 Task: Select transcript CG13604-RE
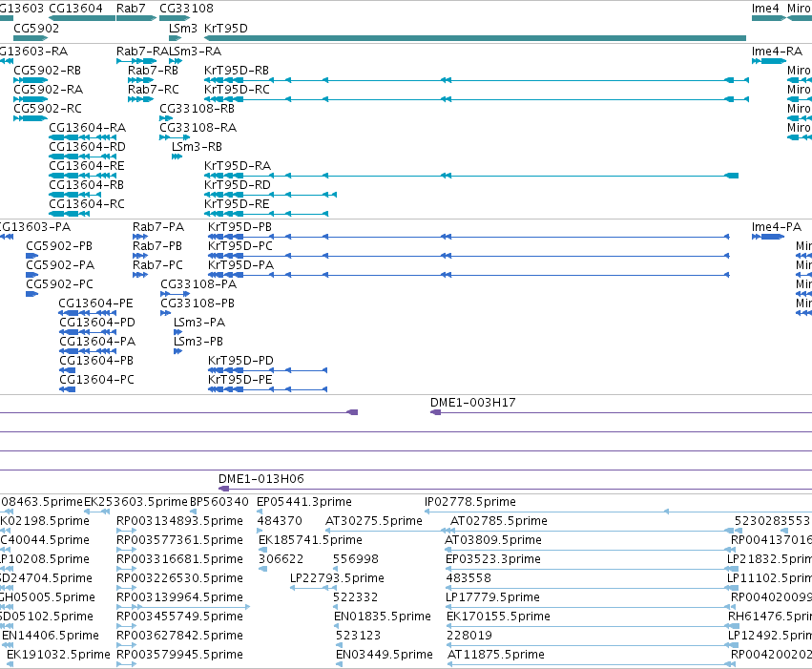pyautogui.click(x=87, y=166)
